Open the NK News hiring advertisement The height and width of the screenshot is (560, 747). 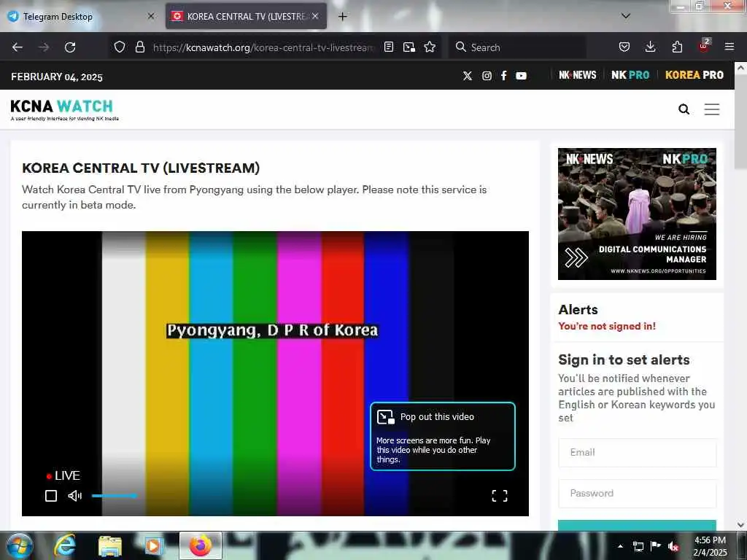(637, 214)
